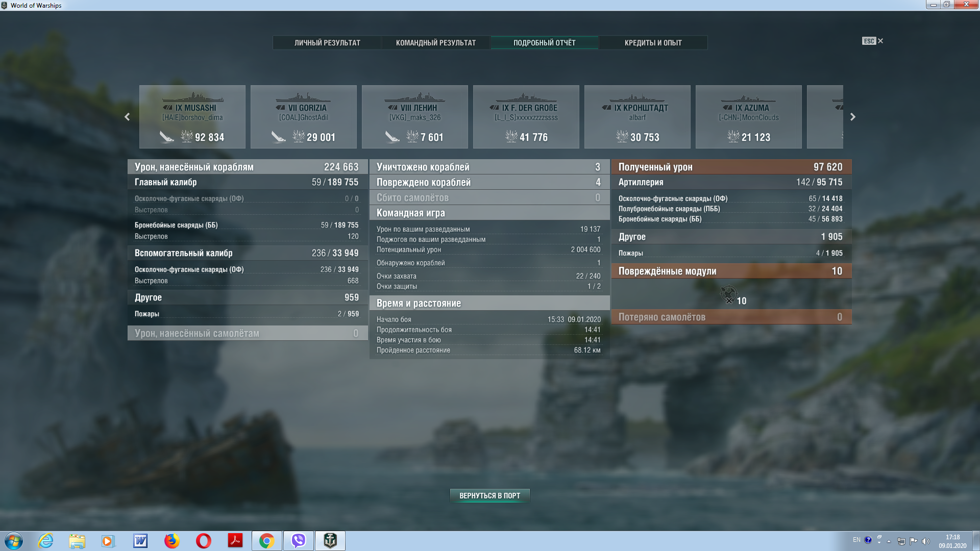Switch to Личный результат tab
980x551 pixels.
327,43
